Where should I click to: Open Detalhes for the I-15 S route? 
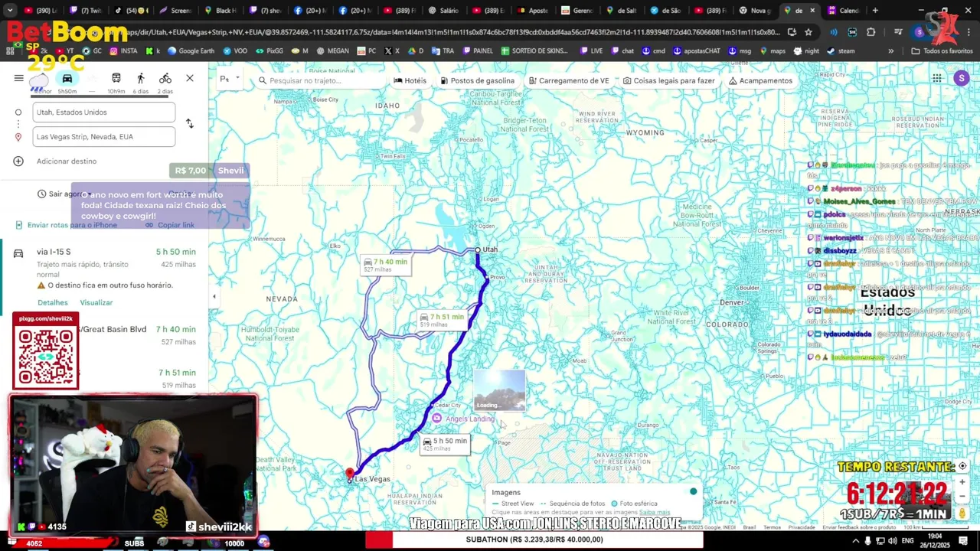click(x=53, y=302)
